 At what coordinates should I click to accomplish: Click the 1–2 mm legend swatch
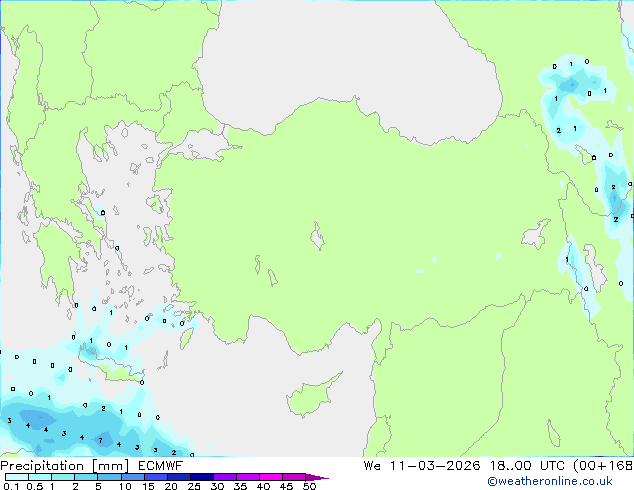(x=63, y=477)
